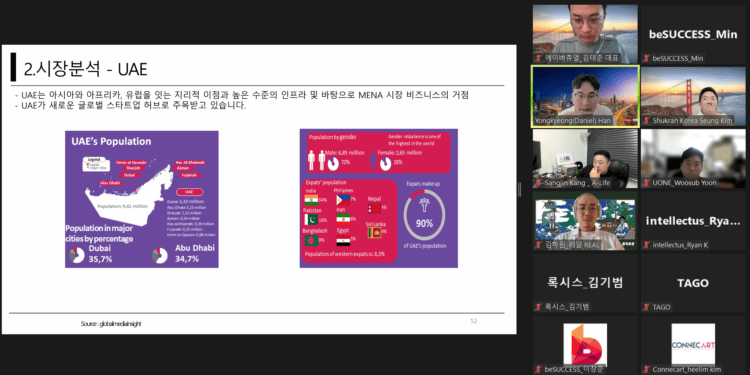Click divider handle between slide and gallery
This screenshot has height=375, width=750.
pyautogui.click(x=519, y=190)
